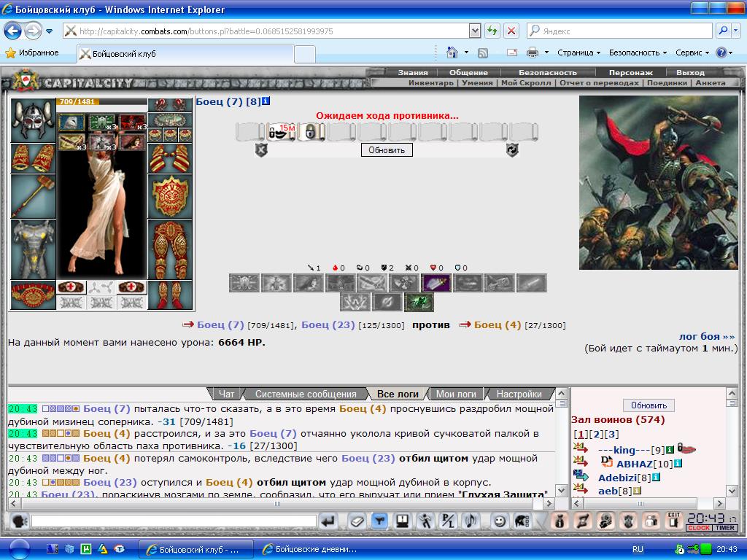This screenshot has height=560, width=747.
Task: Click the speaker head icon left of chat input
Action: pos(19,521)
